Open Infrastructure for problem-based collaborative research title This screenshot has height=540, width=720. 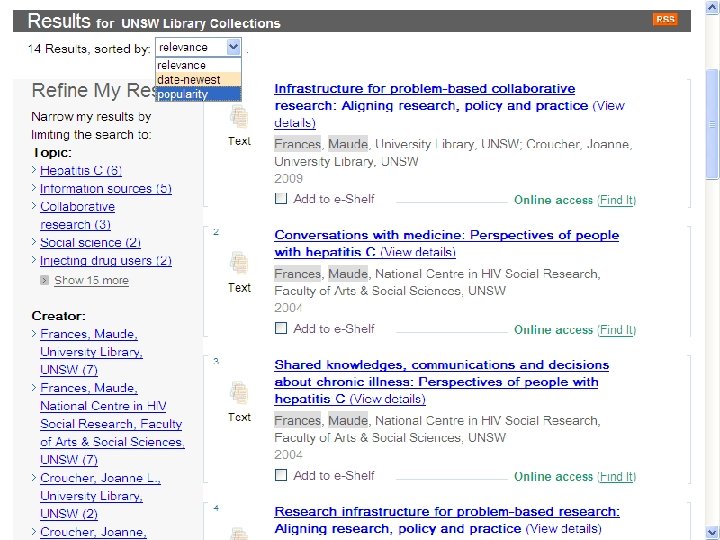tap(431, 97)
